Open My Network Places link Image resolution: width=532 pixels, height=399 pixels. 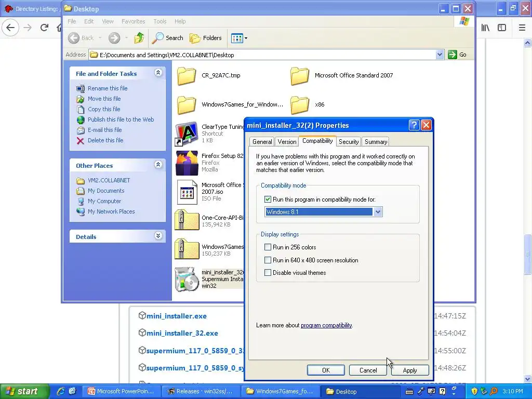click(111, 212)
